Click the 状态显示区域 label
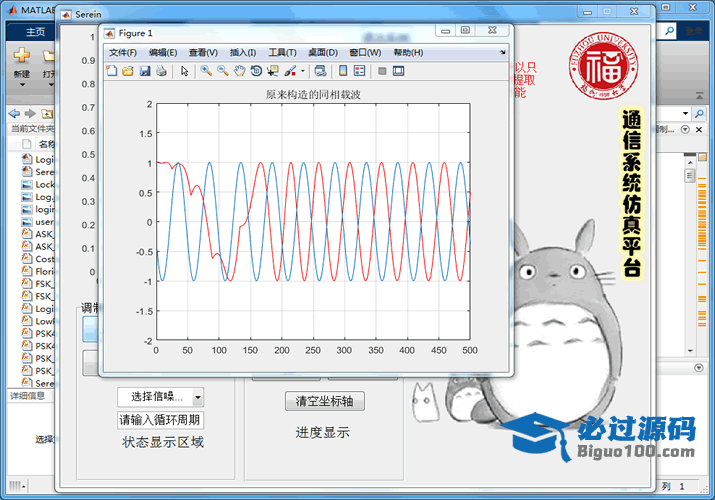The width and height of the screenshot is (715, 500). click(x=163, y=442)
